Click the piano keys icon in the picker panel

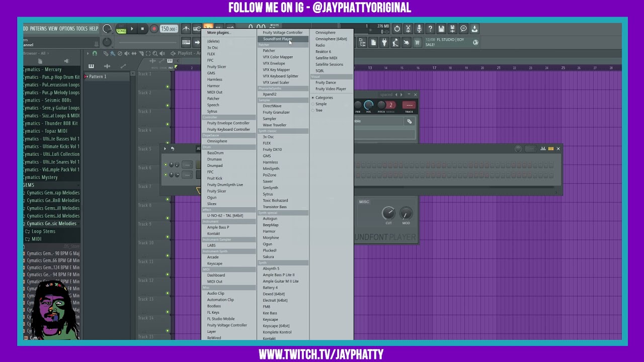point(91,66)
